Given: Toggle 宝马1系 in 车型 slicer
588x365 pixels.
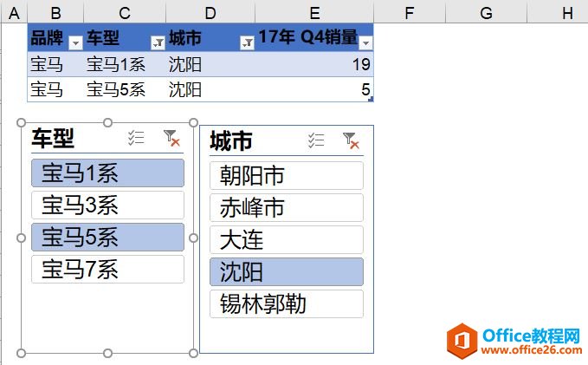Looking at the screenshot, I should pyautogui.click(x=108, y=173).
